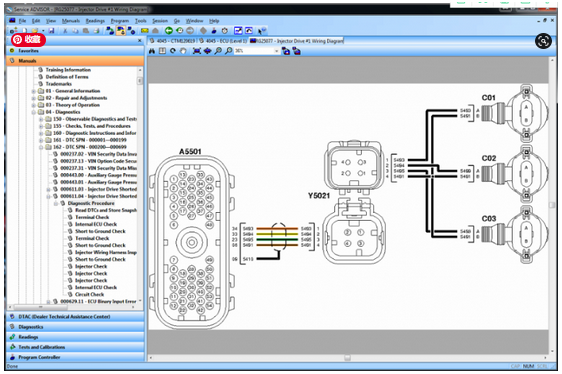Open the Readings menu
The height and width of the screenshot is (374, 562).
pyautogui.click(x=95, y=21)
